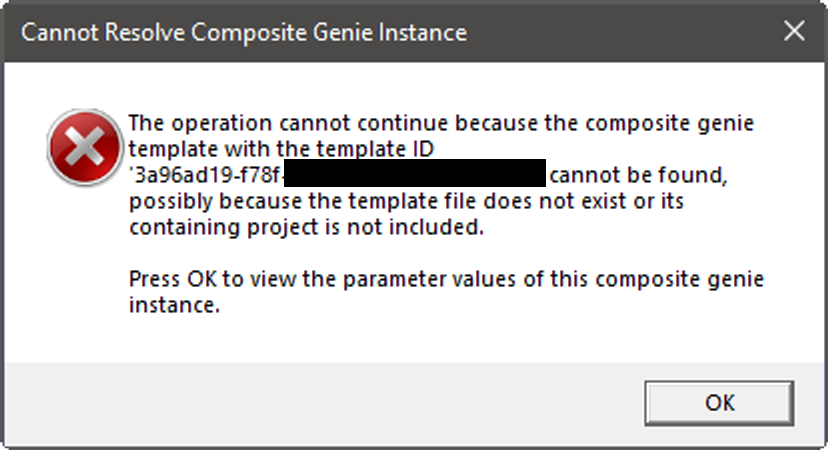Click the blacked-out part of the template ID
Image resolution: width=828 pixels, height=450 pixels.
[415, 173]
